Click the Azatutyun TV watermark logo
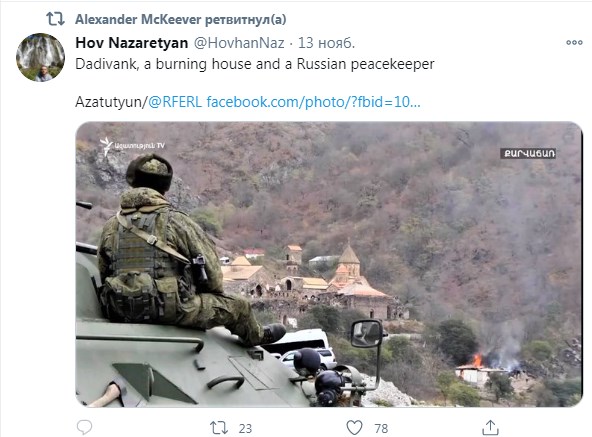The image size is (592, 437). pos(133,146)
